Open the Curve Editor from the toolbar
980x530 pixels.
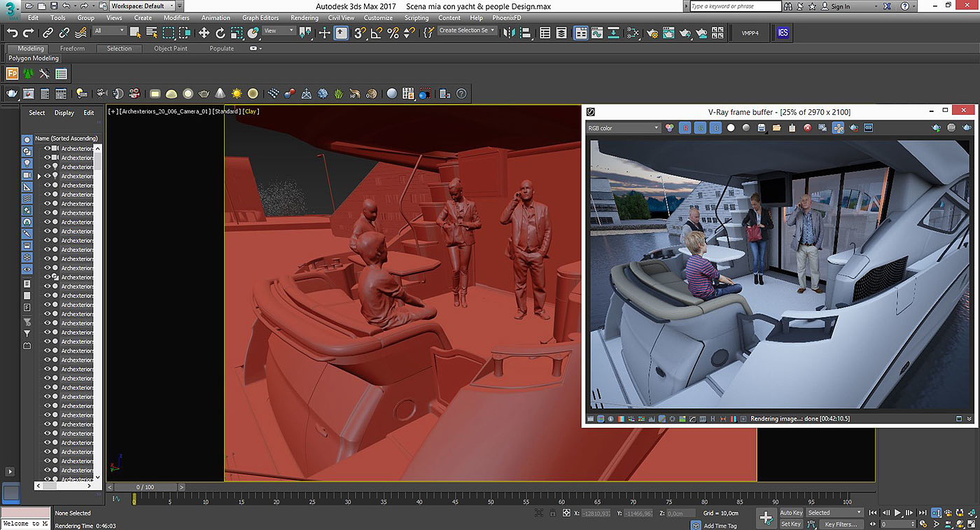(597, 33)
